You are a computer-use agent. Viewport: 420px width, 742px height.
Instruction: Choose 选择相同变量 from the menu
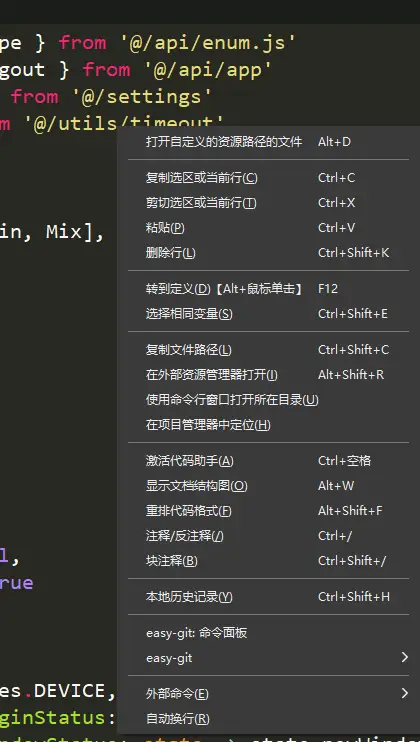click(x=268, y=314)
